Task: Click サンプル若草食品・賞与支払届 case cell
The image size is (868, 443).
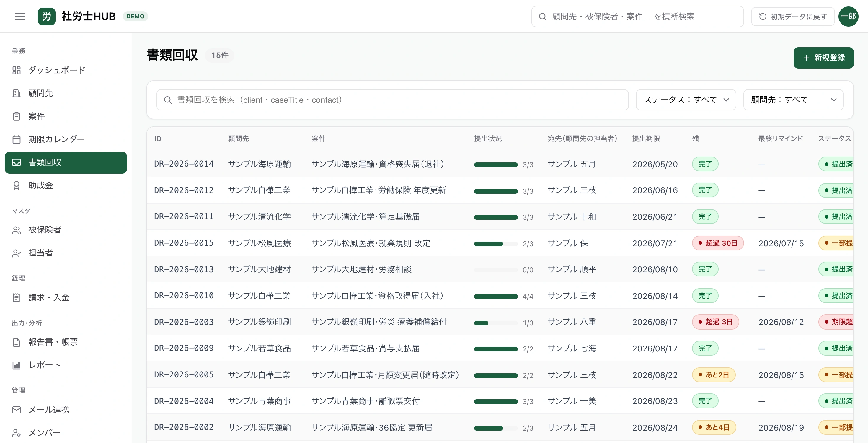Action: click(x=365, y=348)
